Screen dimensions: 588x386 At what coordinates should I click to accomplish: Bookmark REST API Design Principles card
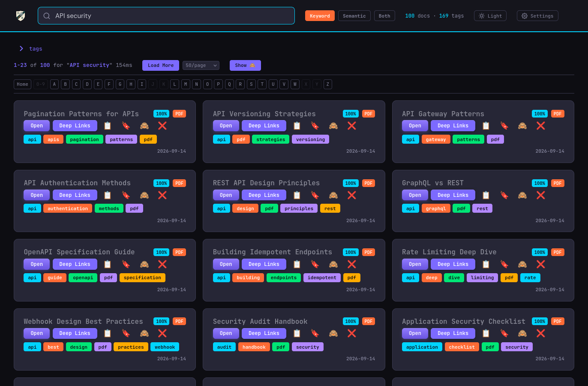(315, 195)
